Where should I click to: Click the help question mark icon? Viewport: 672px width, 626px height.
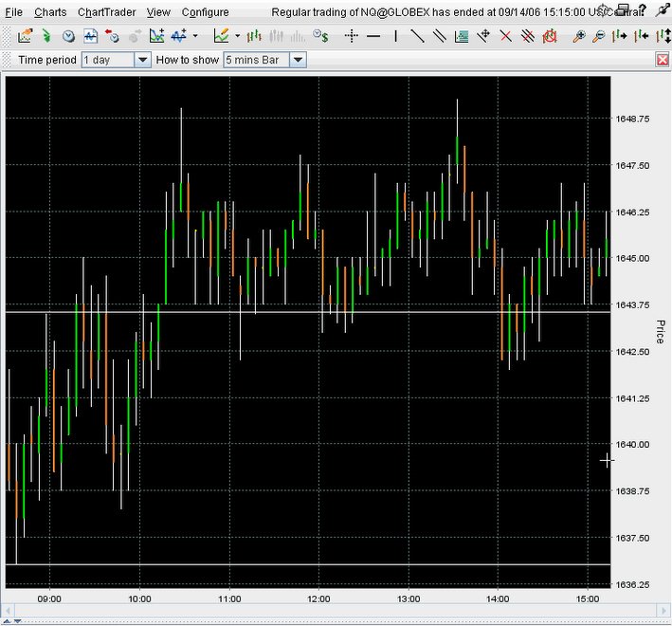click(x=642, y=9)
